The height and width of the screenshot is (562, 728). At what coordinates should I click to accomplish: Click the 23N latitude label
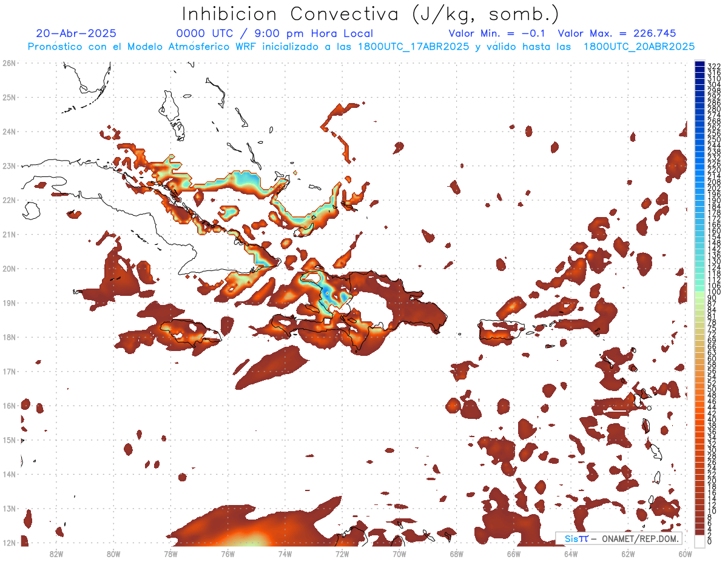pyautogui.click(x=9, y=166)
